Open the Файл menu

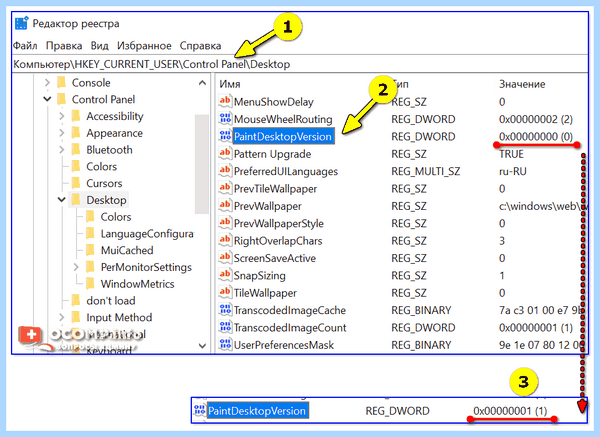pyautogui.click(x=25, y=46)
